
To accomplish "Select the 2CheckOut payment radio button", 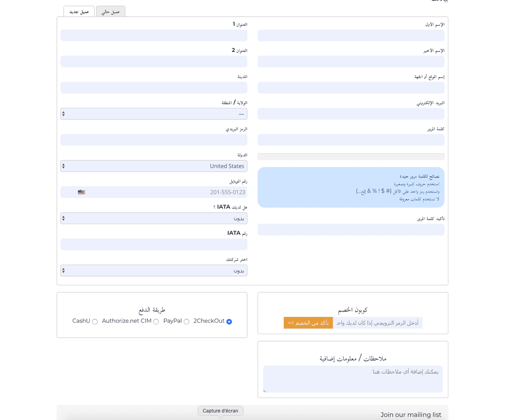I will [229, 322].
